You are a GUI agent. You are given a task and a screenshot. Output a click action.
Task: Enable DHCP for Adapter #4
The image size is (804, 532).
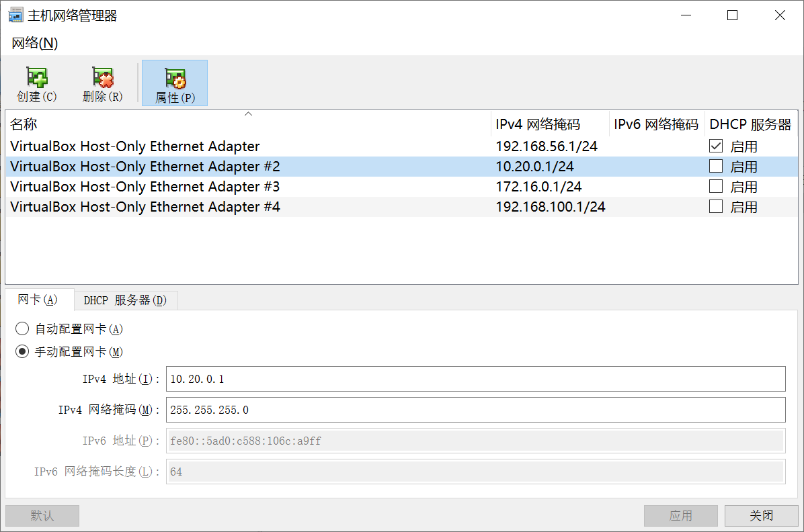pos(716,206)
